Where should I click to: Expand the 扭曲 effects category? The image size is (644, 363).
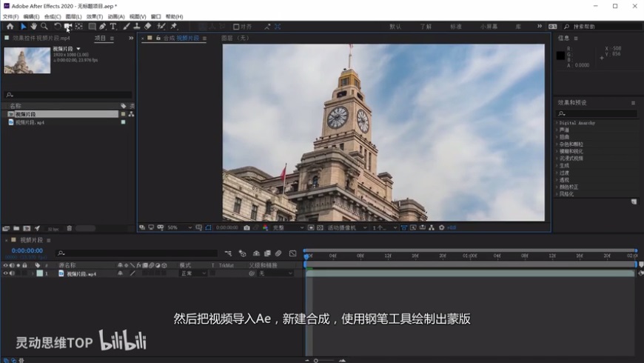tap(557, 137)
